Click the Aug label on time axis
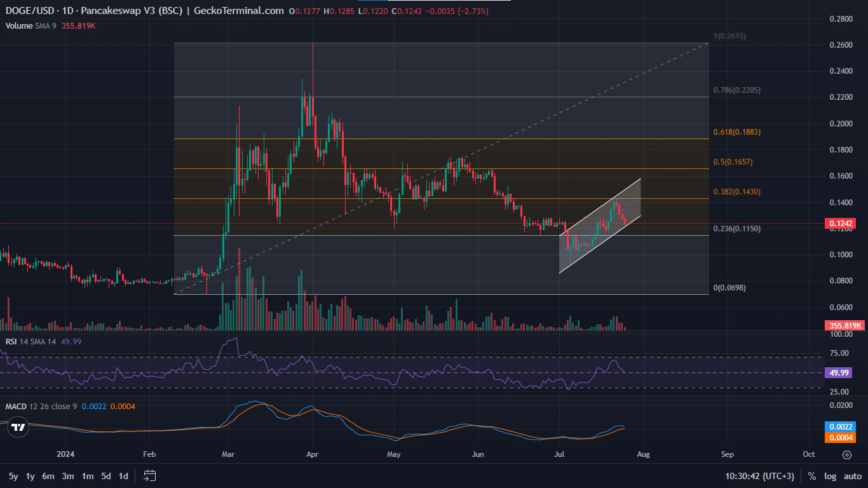This screenshot has height=488, width=868. pyautogui.click(x=644, y=454)
